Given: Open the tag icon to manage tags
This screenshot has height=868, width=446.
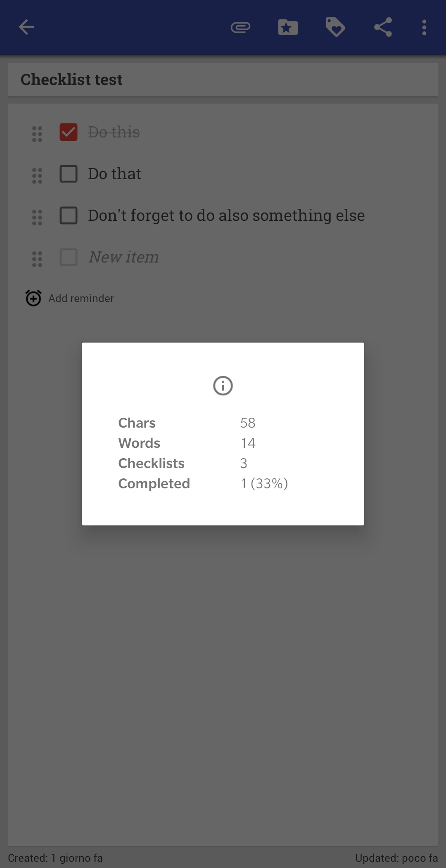Looking at the screenshot, I should (335, 27).
